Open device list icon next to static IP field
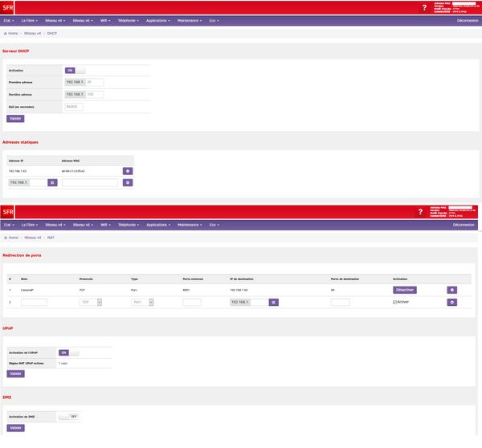Image resolution: width=482 pixels, height=448 pixels. click(52, 183)
